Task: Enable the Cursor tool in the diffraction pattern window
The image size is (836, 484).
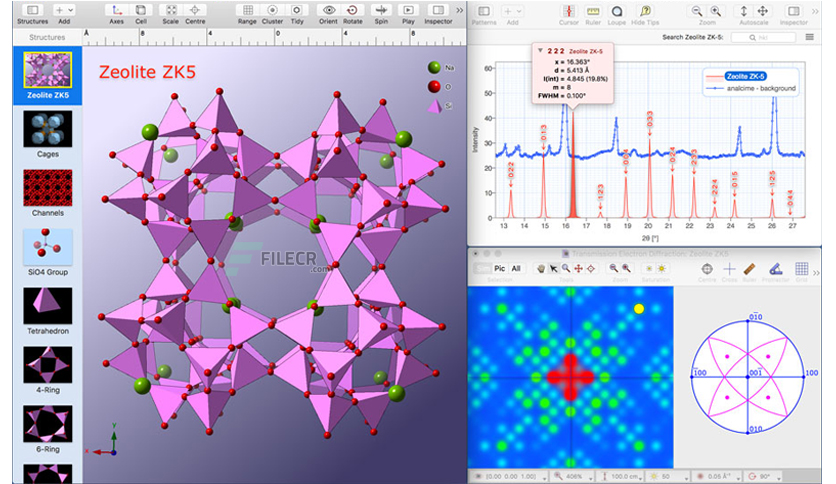Action: tap(568, 11)
